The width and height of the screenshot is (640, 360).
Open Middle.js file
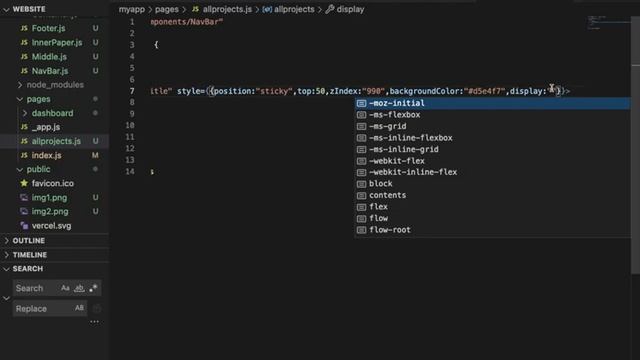pyautogui.click(x=49, y=57)
